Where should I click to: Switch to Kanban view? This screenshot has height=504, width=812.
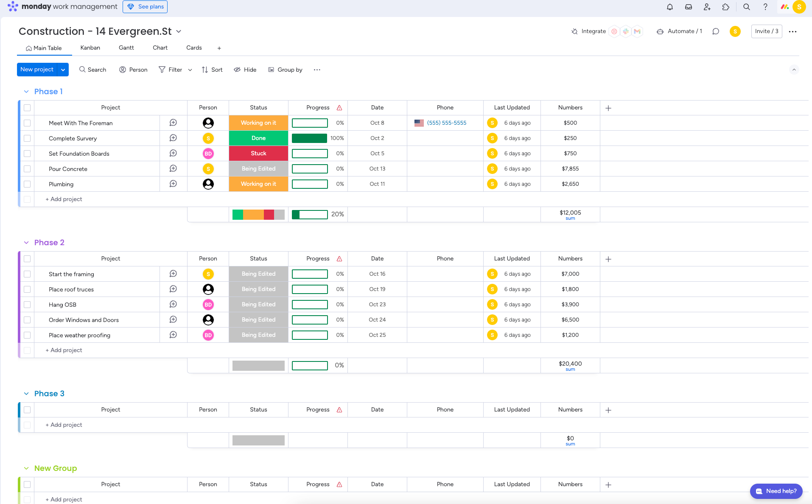pos(90,48)
